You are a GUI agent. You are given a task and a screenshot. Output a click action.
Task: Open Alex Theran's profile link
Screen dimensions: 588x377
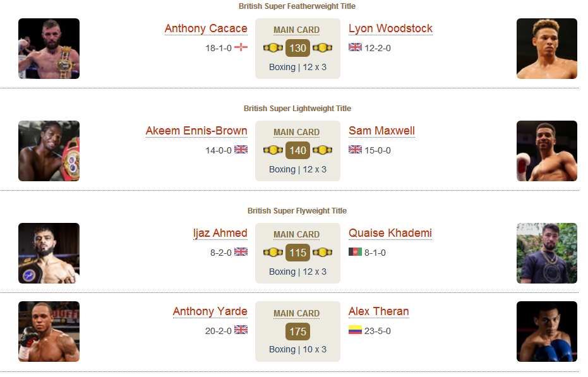(x=379, y=311)
